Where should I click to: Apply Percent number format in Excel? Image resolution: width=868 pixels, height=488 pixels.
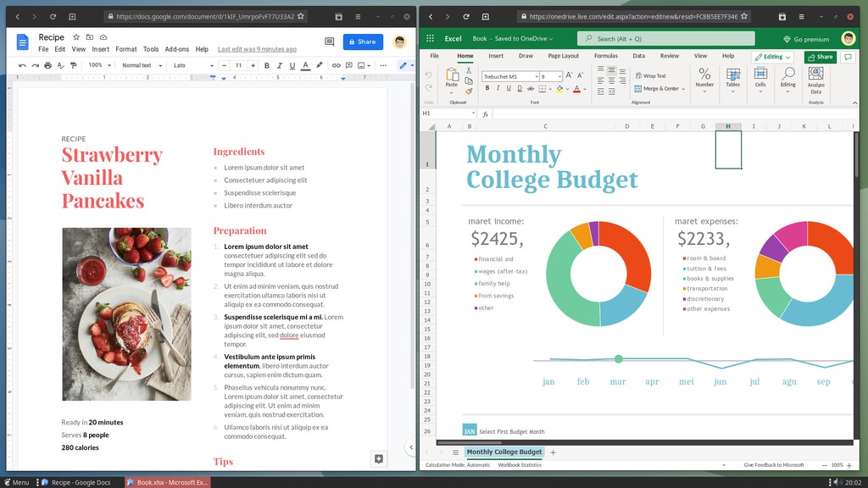pos(704,75)
